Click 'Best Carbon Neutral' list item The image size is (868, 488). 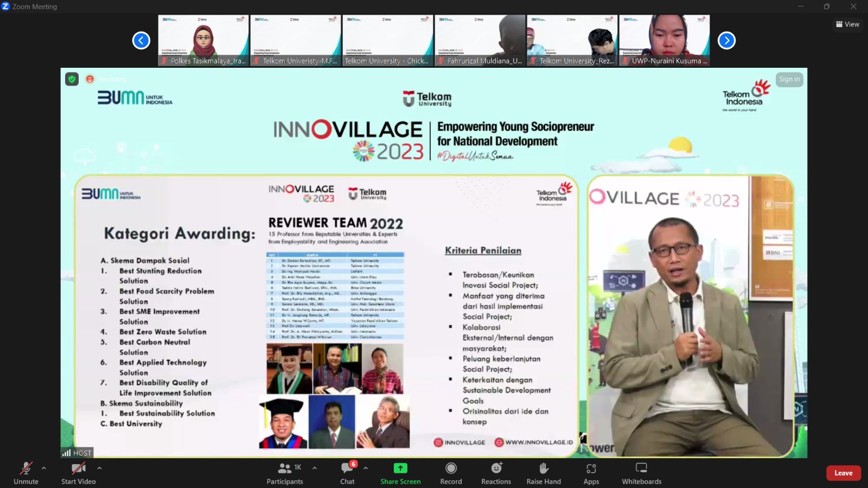(155, 342)
